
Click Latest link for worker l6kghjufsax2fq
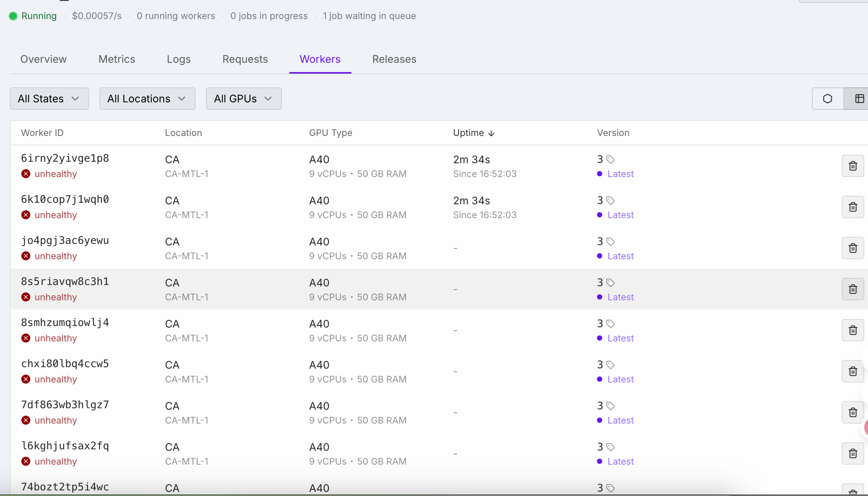(x=621, y=461)
